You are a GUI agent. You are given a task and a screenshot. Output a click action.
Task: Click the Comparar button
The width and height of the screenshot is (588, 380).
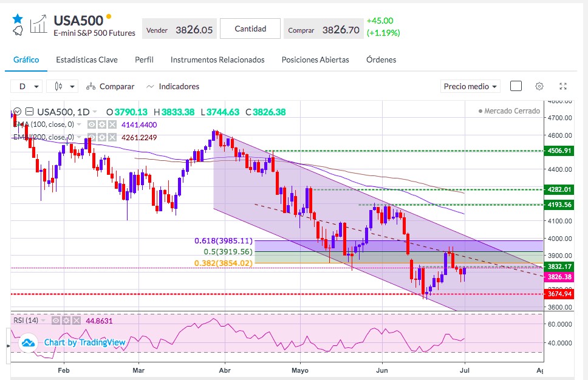pyautogui.click(x=111, y=87)
